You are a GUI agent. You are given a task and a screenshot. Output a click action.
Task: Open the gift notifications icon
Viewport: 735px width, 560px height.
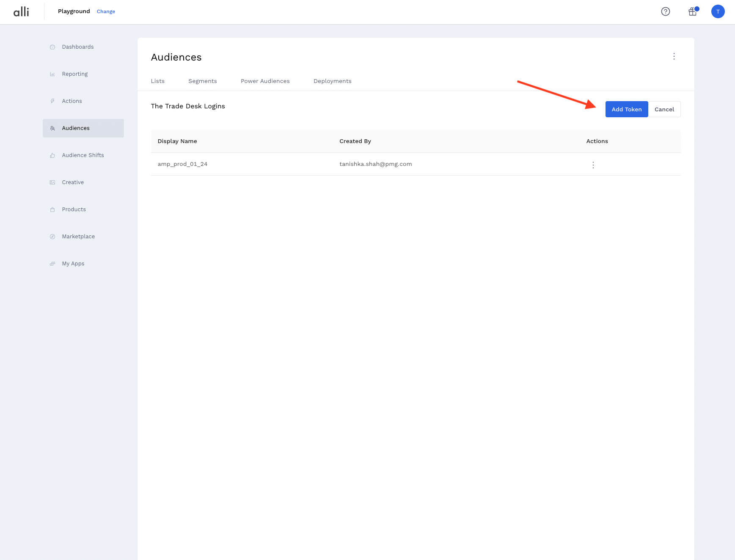point(692,11)
